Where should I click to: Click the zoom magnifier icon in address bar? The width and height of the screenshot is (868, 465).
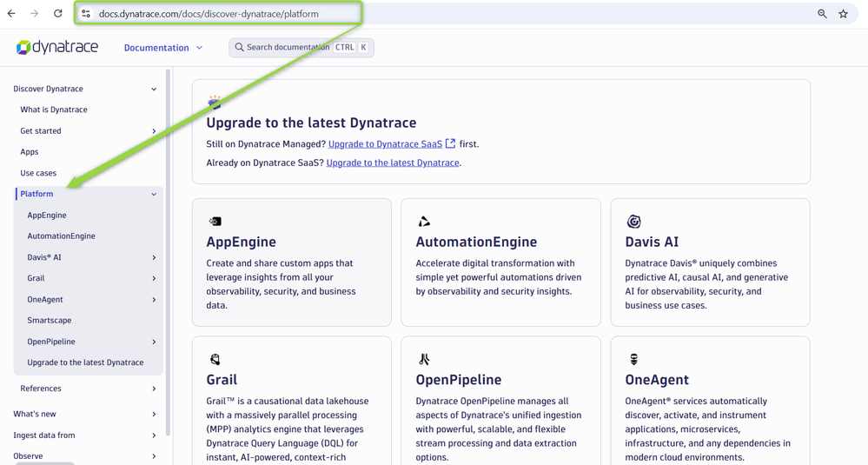pos(822,14)
